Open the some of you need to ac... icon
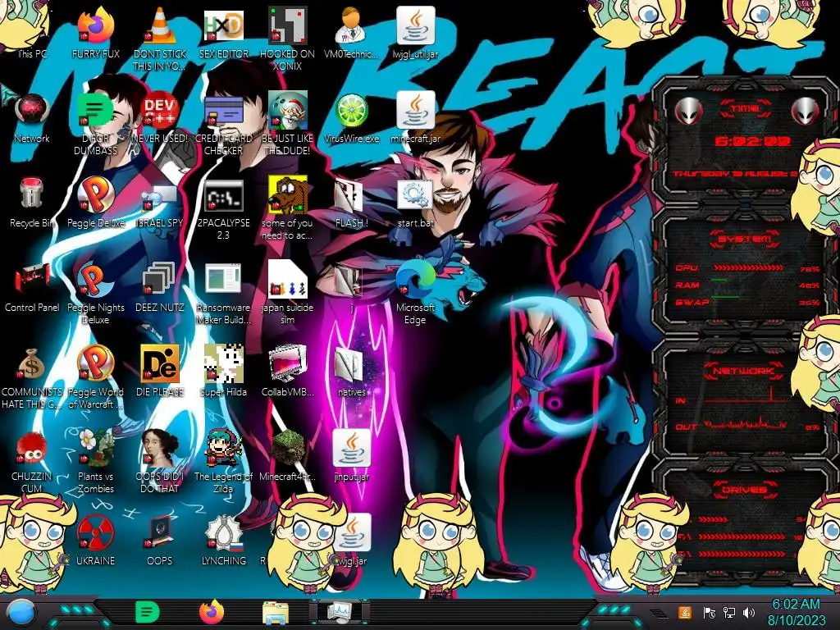Image resolution: width=840 pixels, height=630 pixels. (288, 208)
